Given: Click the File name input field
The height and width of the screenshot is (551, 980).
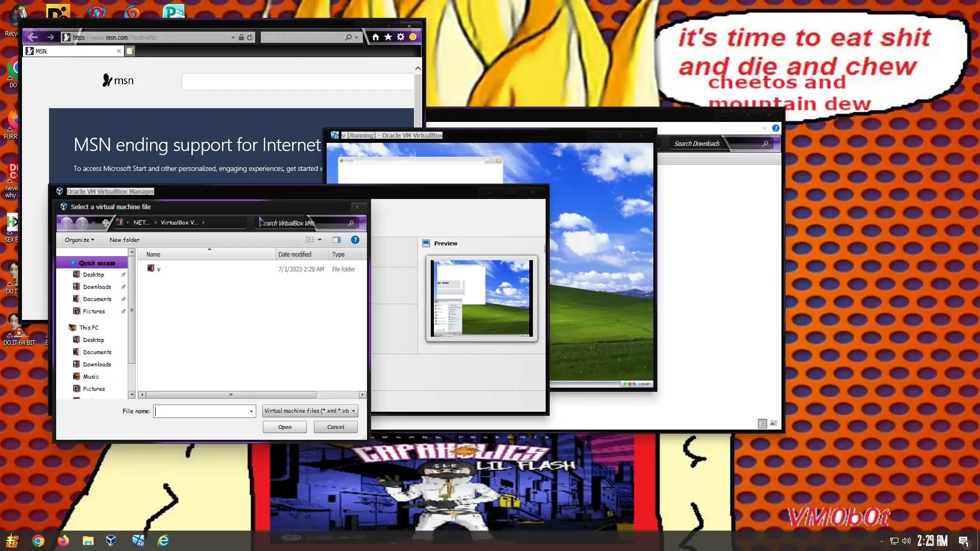Looking at the screenshot, I should (x=202, y=411).
